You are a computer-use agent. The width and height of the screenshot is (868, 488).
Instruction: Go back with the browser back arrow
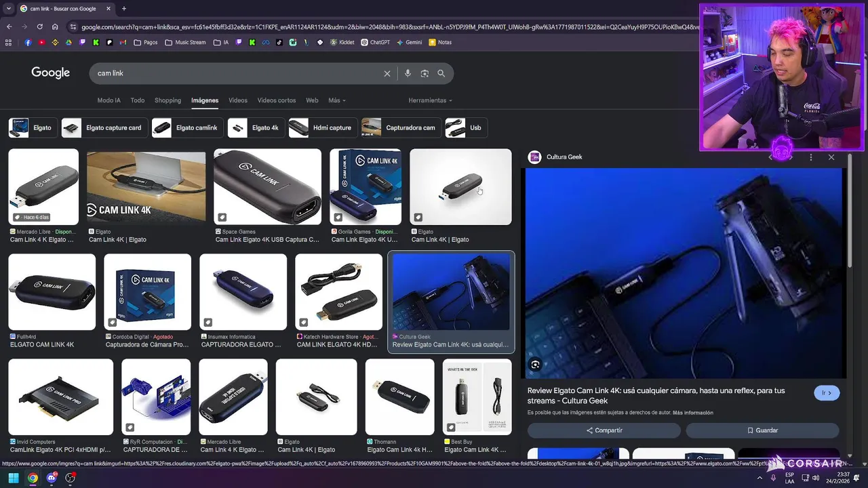point(9,27)
